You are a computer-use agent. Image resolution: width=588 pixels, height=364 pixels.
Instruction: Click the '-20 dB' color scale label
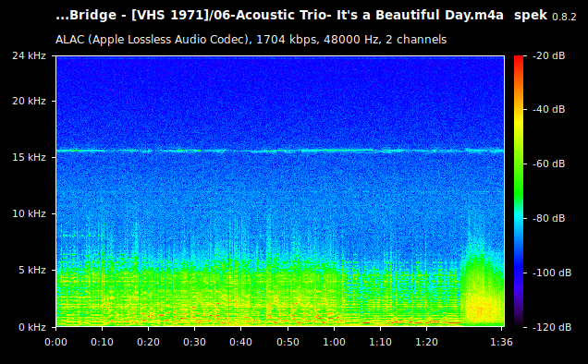click(548, 55)
